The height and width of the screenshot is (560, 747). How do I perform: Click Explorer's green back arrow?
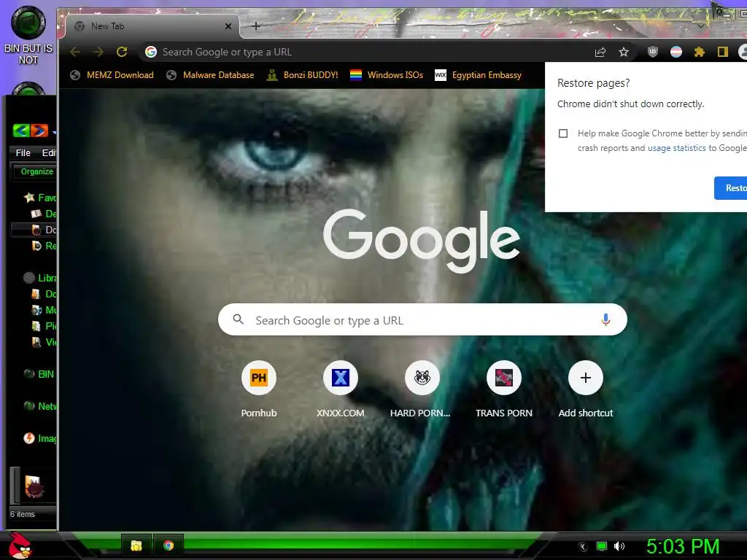[21, 131]
